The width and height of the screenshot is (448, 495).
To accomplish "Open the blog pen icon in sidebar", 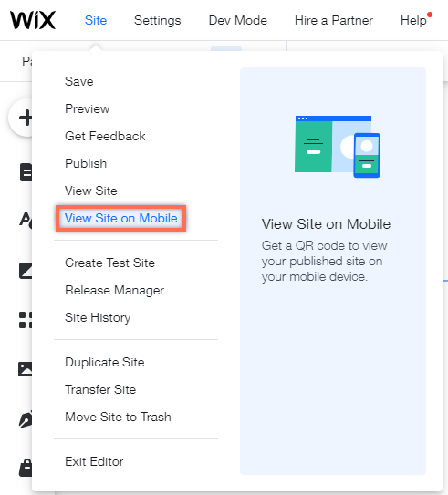I will (26, 418).
